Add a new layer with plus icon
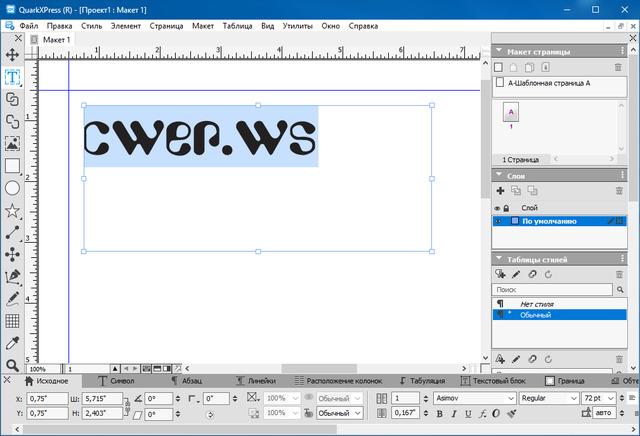This screenshot has height=436, width=640. pos(501,190)
